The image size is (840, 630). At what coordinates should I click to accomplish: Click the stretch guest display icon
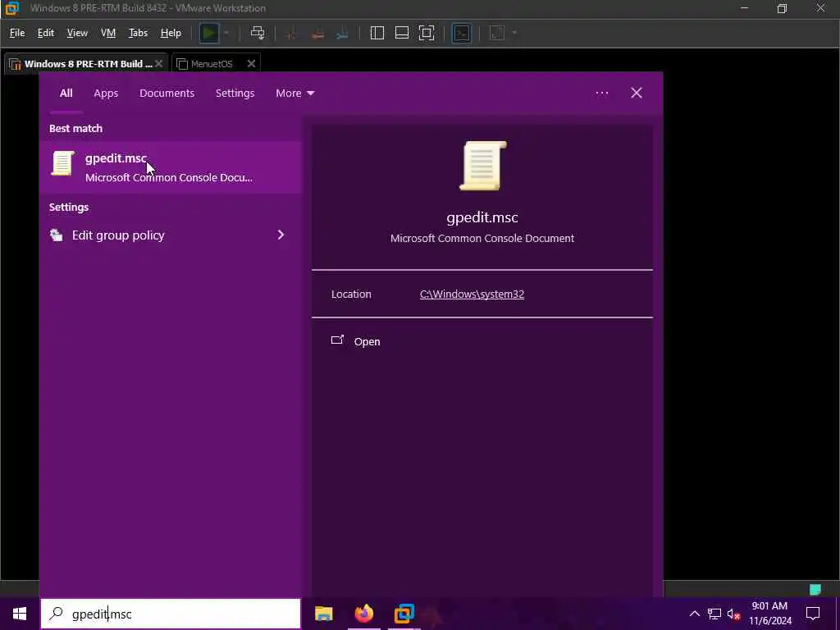tap(497, 33)
